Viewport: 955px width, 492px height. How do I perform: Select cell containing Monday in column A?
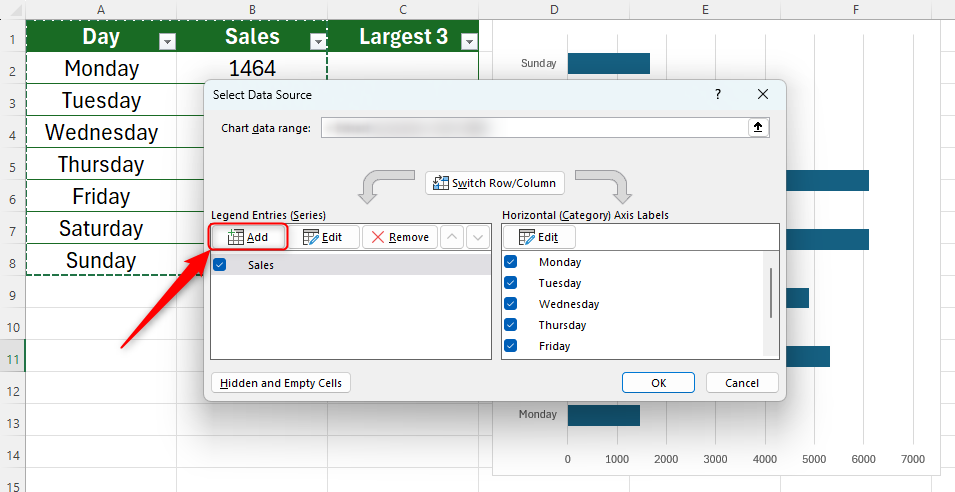(101, 68)
